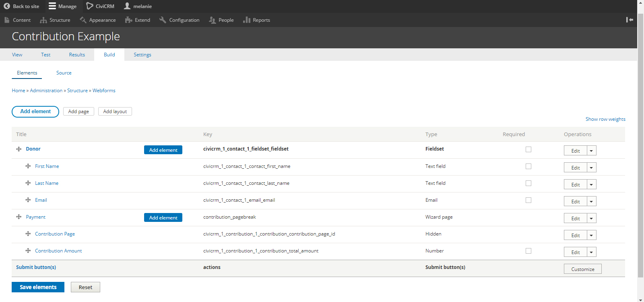
Task: Open the Contribution Amount element link
Action: click(x=58, y=251)
